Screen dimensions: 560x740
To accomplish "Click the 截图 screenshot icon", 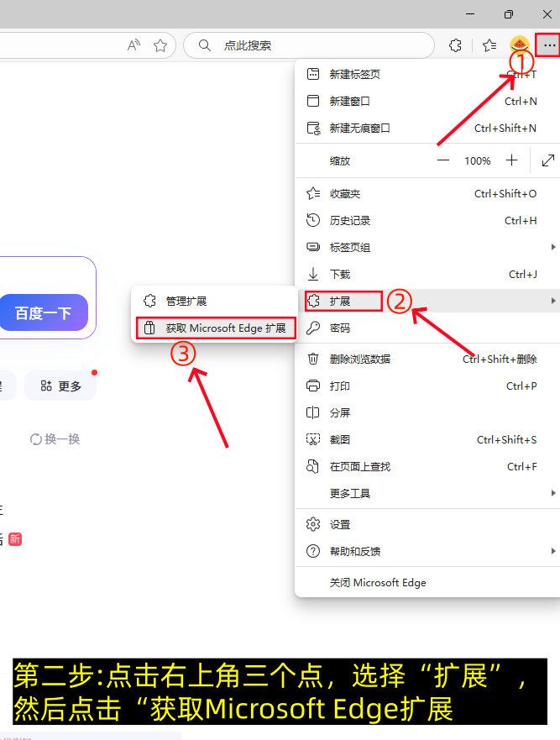I will [x=313, y=439].
